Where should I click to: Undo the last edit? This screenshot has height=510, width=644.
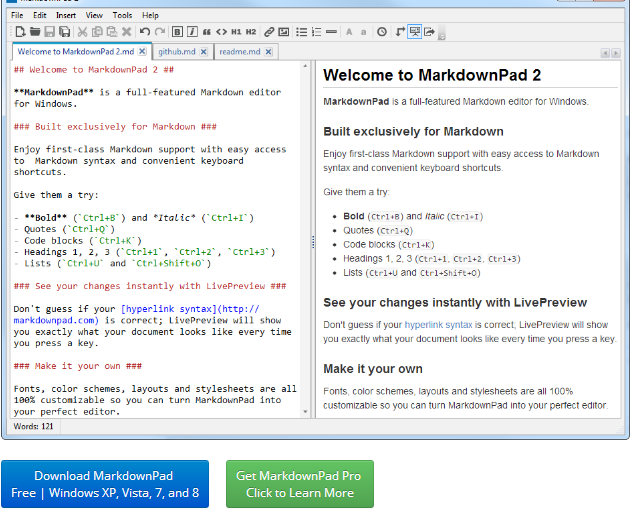[x=145, y=32]
